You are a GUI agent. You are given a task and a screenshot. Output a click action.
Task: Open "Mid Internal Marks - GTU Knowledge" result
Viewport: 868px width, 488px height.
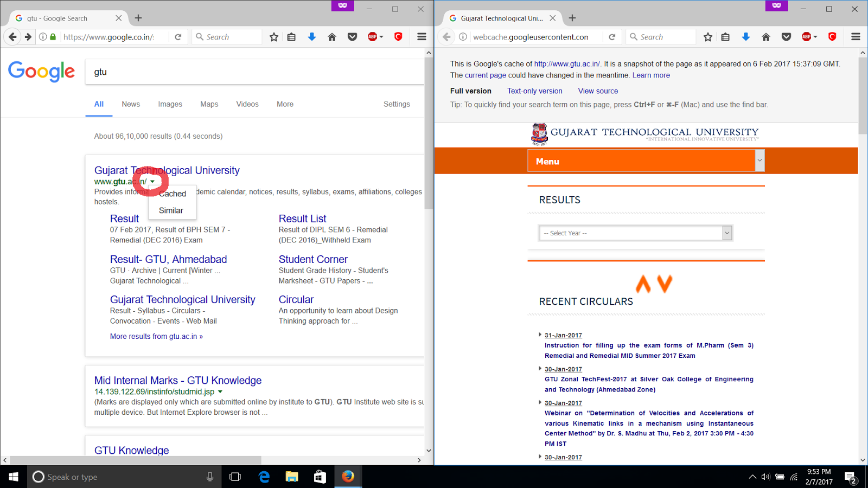point(178,381)
